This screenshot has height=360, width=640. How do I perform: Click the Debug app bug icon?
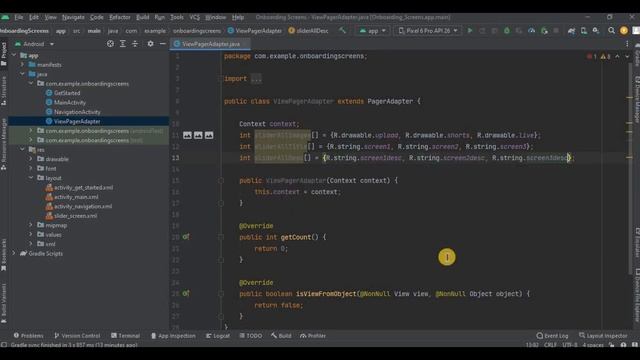(x=507, y=31)
